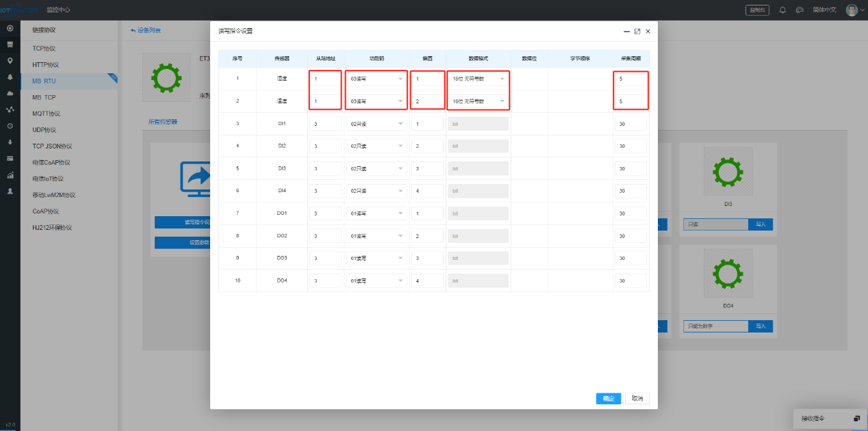Click the clock icon in sidebar
Screen dimensions: 868x431
point(10,126)
